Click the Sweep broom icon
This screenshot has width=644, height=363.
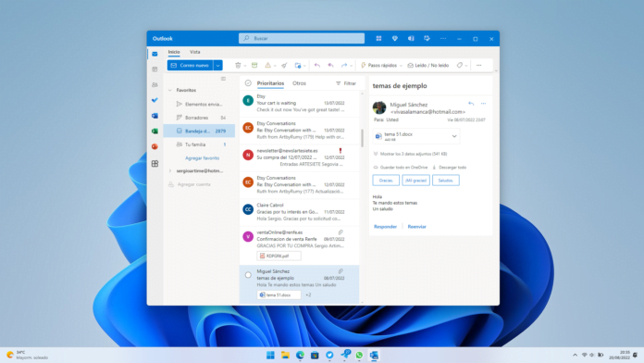[284, 66]
